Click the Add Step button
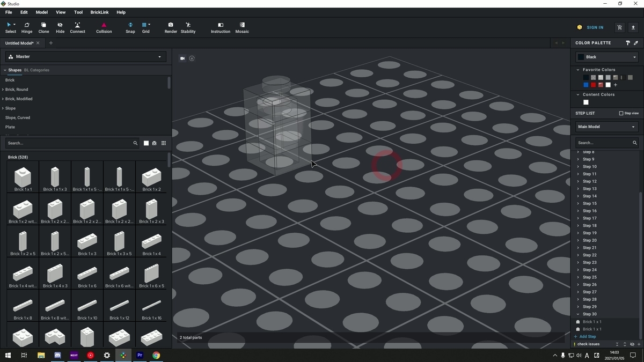This screenshot has height=362, width=644. click(x=585, y=337)
